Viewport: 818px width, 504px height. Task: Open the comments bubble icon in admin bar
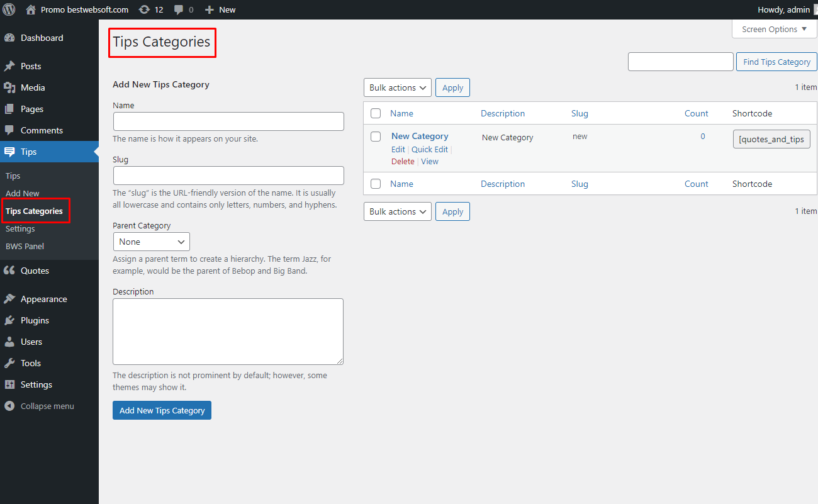point(179,9)
